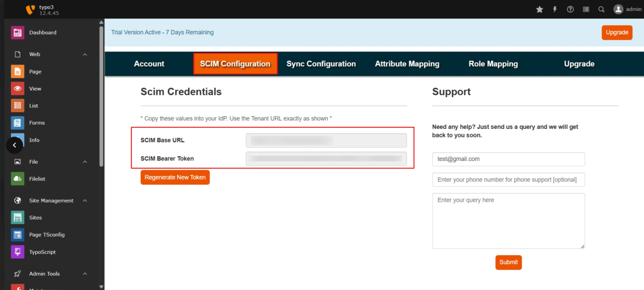
Task: Click the Trial Version Active notice text
Action: click(x=162, y=32)
